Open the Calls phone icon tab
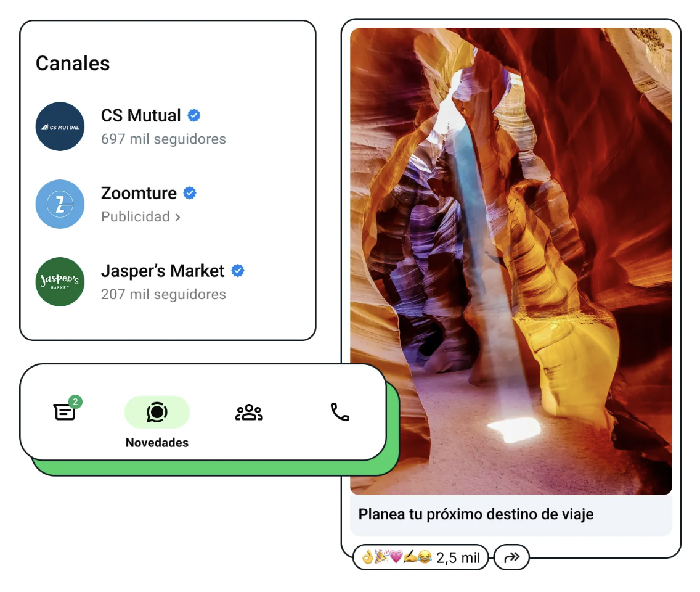The width and height of the screenshot is (700, 592). (340, 412)
